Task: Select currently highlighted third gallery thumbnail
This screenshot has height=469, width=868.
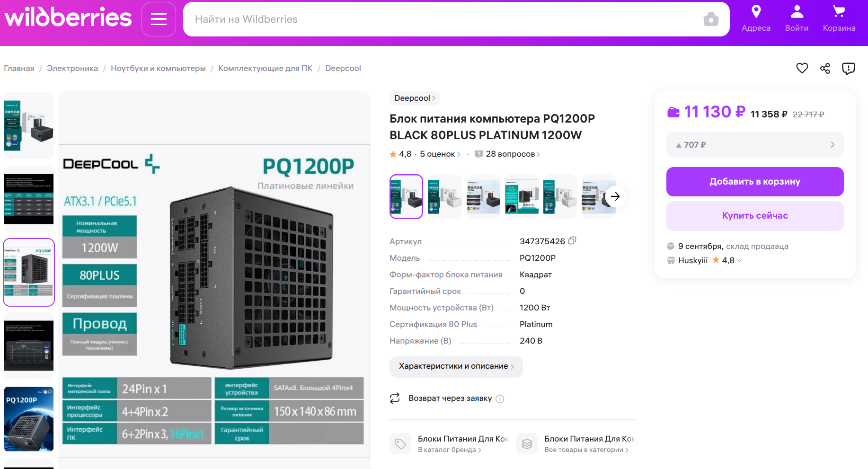Action: tap(29, 273)
